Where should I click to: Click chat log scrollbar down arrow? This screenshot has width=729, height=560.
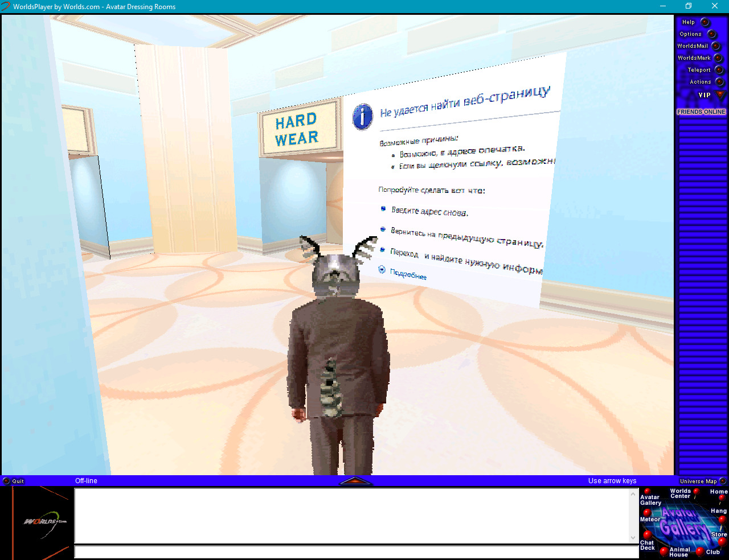point(633,538)
